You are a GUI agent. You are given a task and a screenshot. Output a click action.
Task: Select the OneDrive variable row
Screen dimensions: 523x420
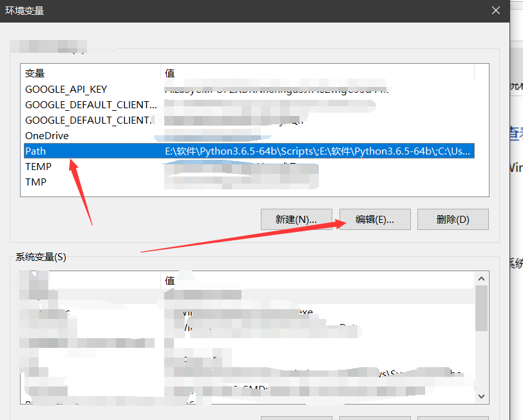249,136
